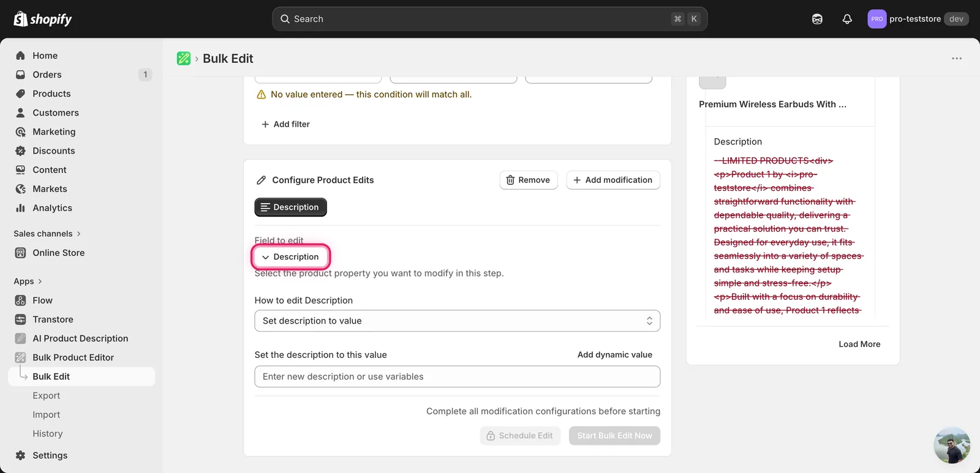Click the Remove button
Image resolution: width=980 pixels, height=473 pixels.
[529, 180]
